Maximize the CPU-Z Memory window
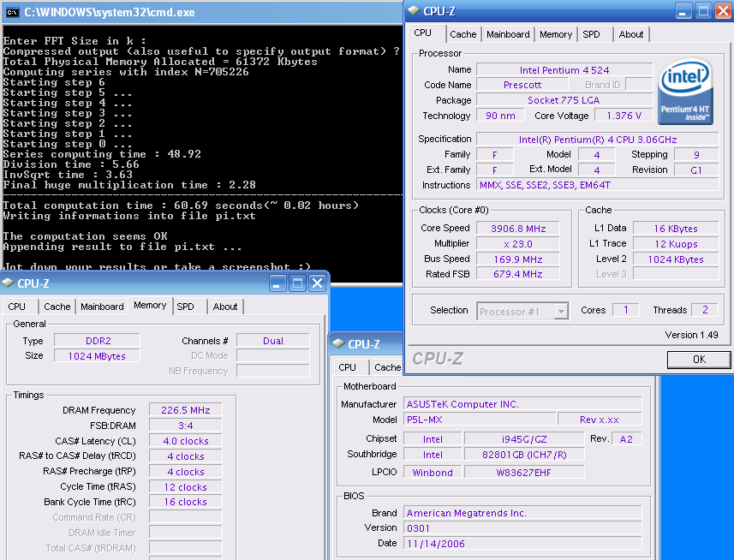Viewport: 734px width, 560px height. click(x=297, y=283)
